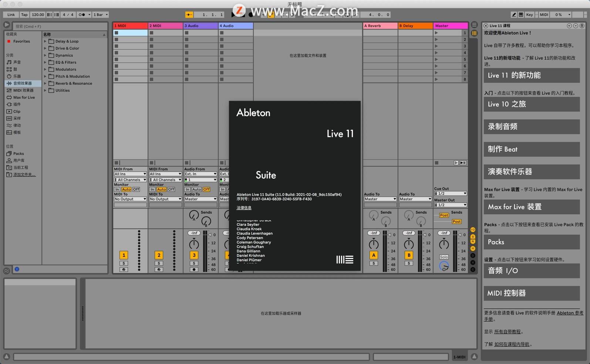Set track 1 MIDI monitor to Off

click(x=136, y=190)
